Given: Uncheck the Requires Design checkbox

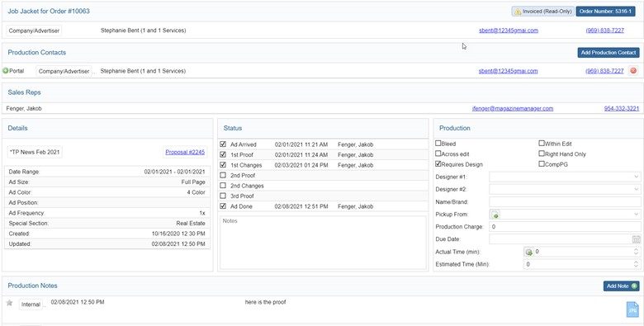Looking at the screenshot, I should pos(438,163).
